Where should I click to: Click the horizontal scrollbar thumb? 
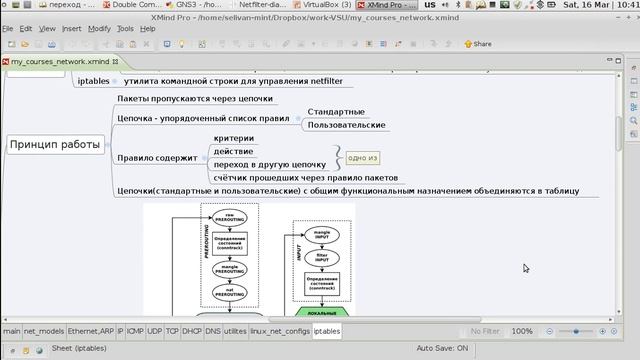tap(374, 320)
